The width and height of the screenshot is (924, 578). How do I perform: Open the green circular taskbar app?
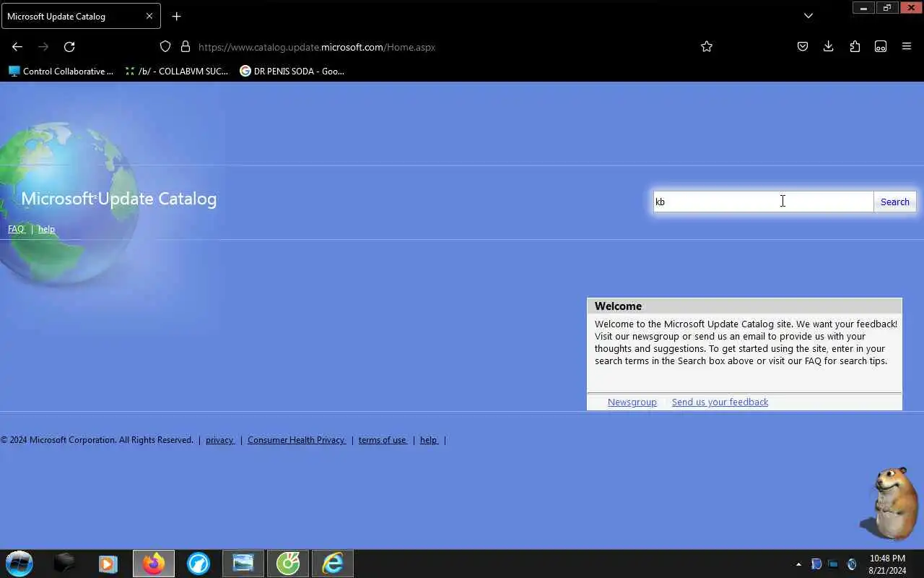[288, 564]
